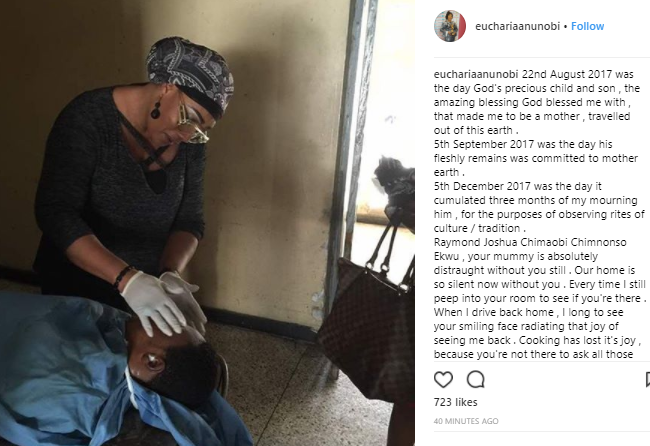Click the main post photo

point(207,223)
